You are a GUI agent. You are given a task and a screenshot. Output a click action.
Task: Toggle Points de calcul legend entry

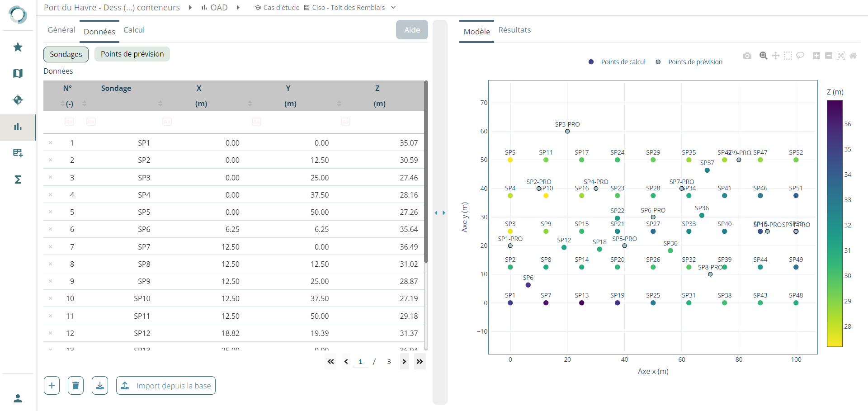618,62
